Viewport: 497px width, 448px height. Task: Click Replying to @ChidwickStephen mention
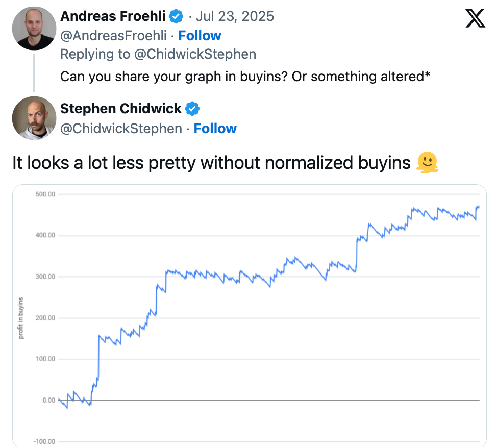click(x=195, y=54)
